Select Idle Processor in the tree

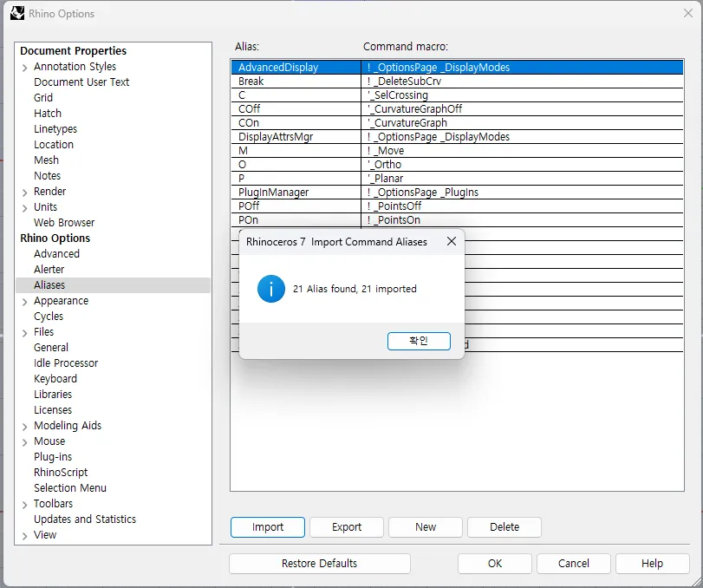click(66, 363)
